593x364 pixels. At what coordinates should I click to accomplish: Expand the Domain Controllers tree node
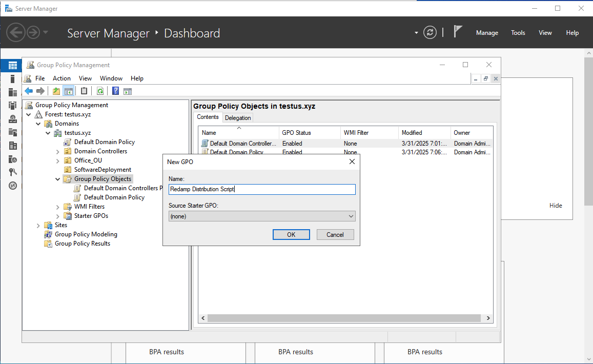[x=58, y=151]
